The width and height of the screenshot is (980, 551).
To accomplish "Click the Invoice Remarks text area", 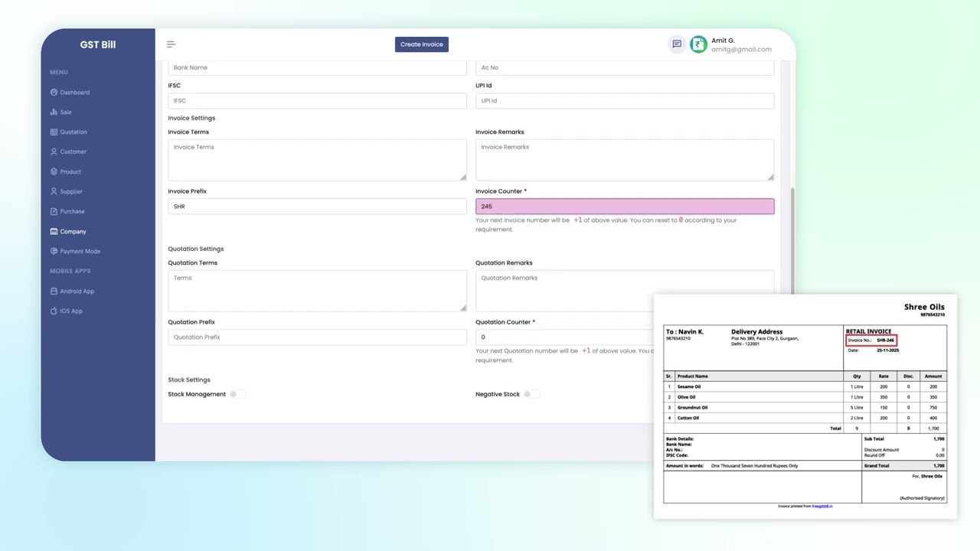I will point(625,160).
